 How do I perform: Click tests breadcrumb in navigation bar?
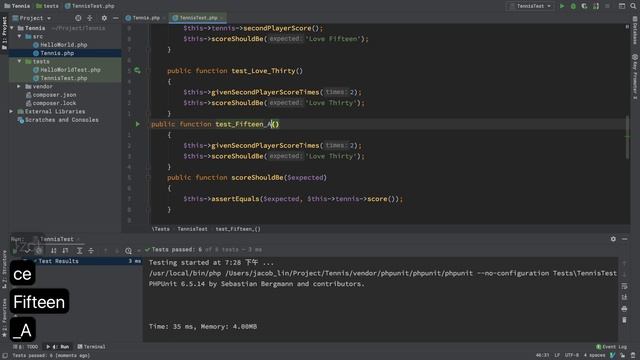[x=47, y=6]
